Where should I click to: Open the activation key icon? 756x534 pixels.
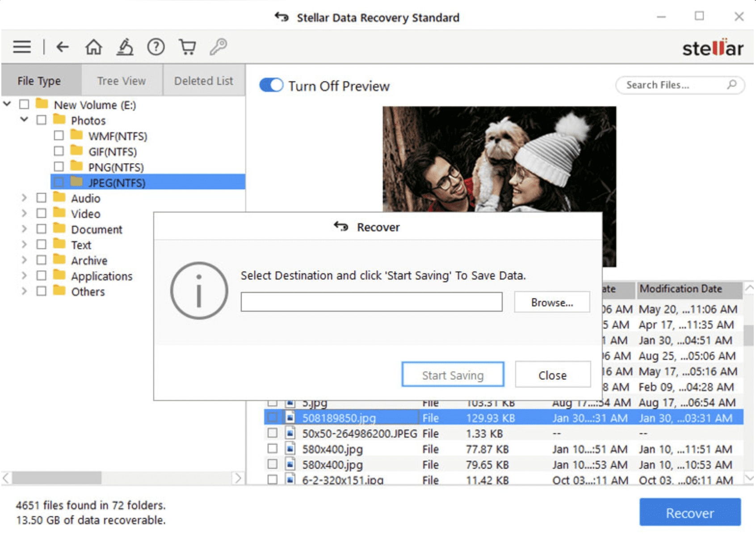[x=218, y=46]
